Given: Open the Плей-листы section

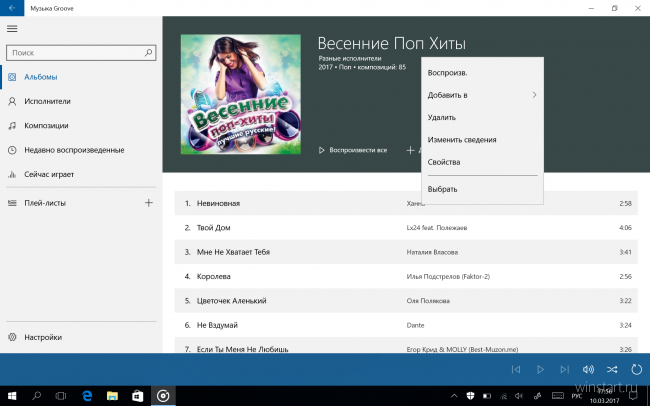Looking at the screenshot, I should [x=45, y=203].
